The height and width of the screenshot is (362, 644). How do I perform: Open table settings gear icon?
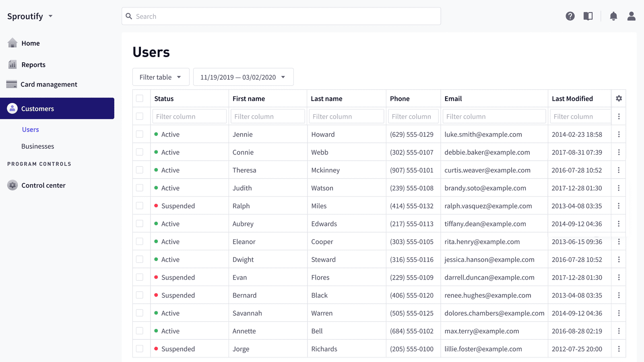point(619,99)
